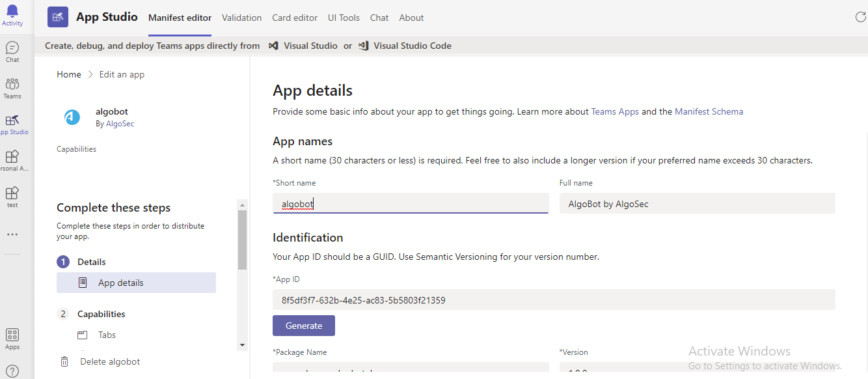
Task: Switch to the Validation tab
Action: pyautogui.click(x=241, y=18)
